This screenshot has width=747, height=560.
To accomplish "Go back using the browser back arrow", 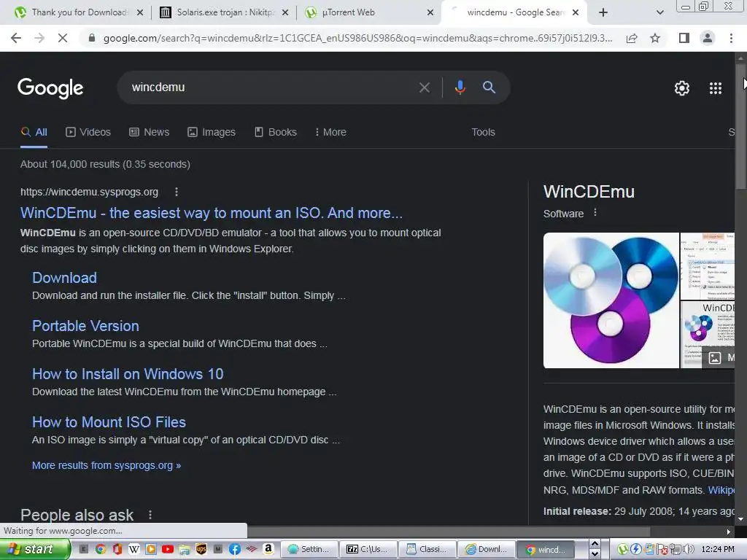I will [x=16, y=38].
